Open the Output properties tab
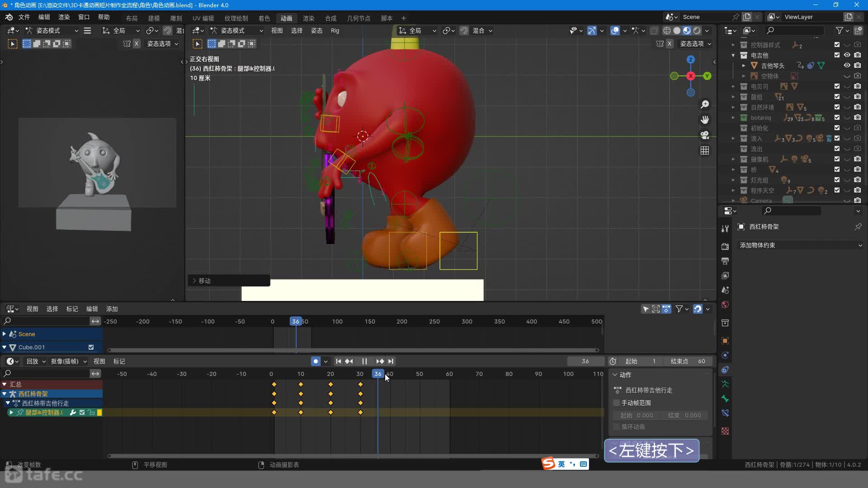 (725, 261)
